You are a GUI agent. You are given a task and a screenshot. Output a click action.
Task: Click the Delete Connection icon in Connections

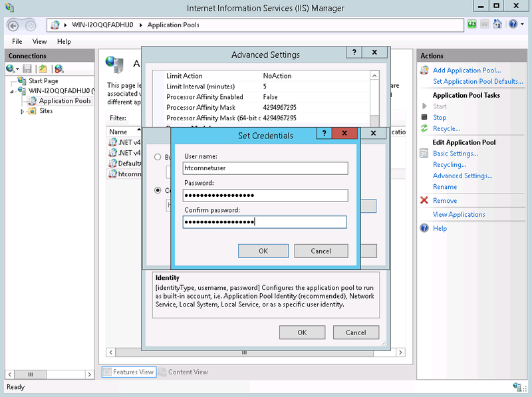(x=59, y=69)
